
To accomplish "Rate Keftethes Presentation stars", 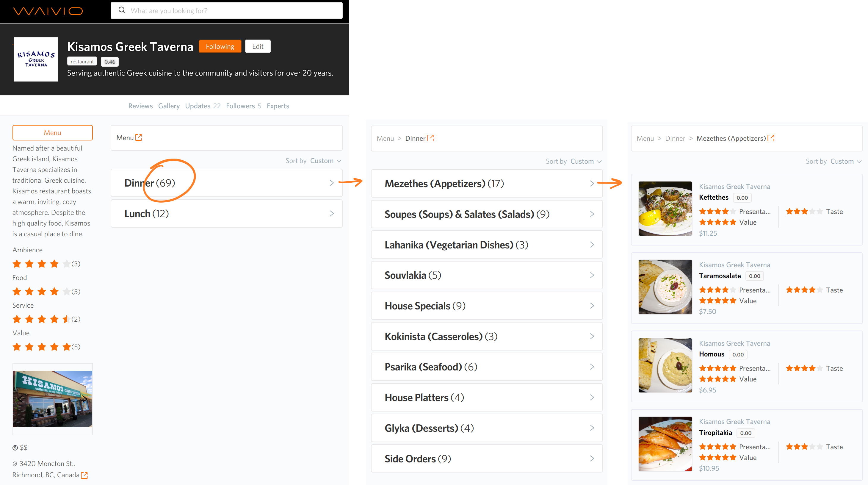I will tap(717, 212).
